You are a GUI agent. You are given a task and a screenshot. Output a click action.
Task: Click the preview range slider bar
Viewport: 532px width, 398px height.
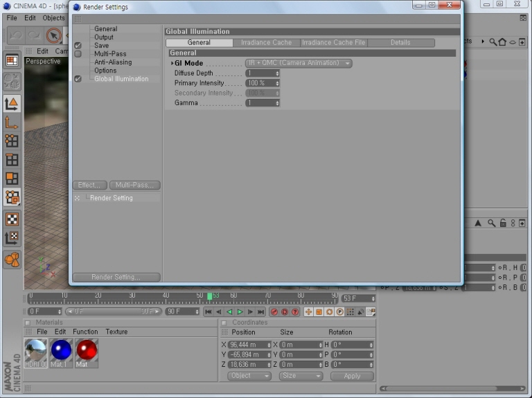[x=114, y=311]
